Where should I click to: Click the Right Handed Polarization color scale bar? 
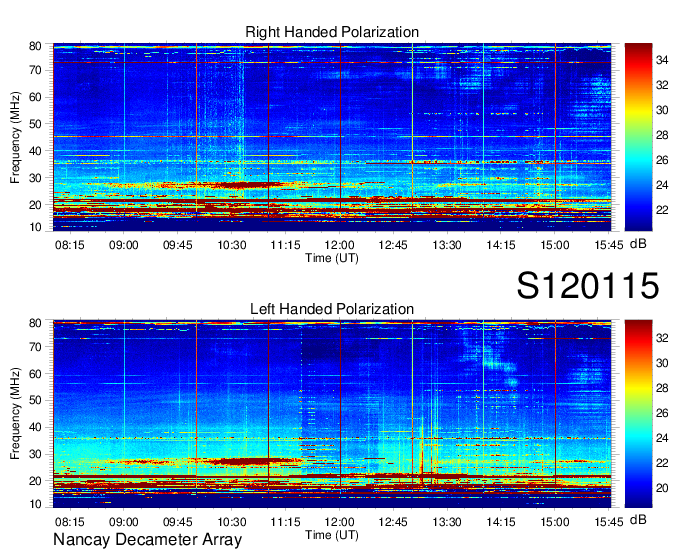(x=638, y=137)
